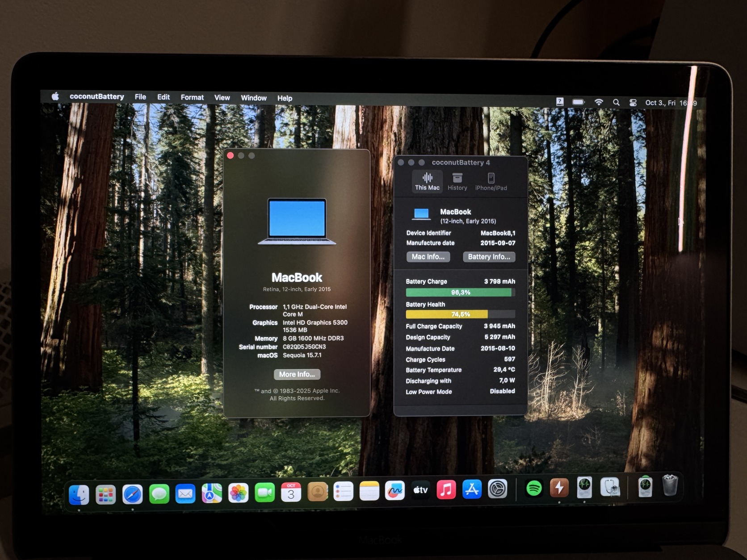This screenshot has width=747, height=560.
Task: Open Calendar from the Dock
Action: pyautogui.click(x=291, y=492)
